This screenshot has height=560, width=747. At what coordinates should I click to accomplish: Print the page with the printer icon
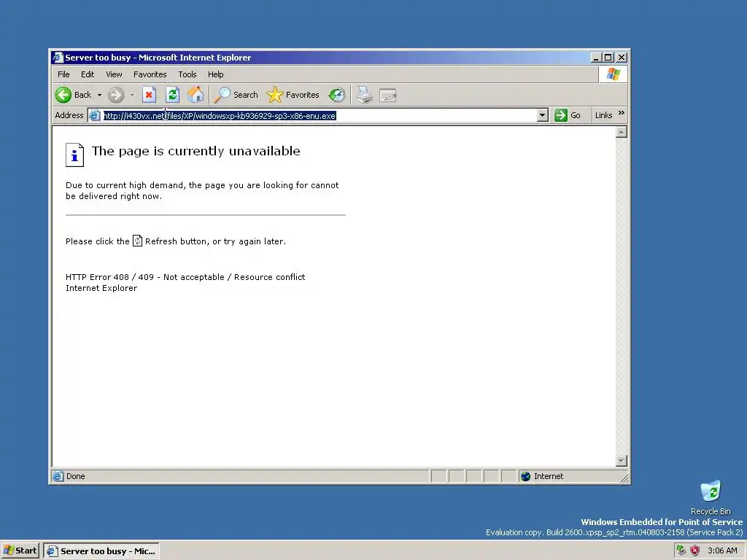365,96
